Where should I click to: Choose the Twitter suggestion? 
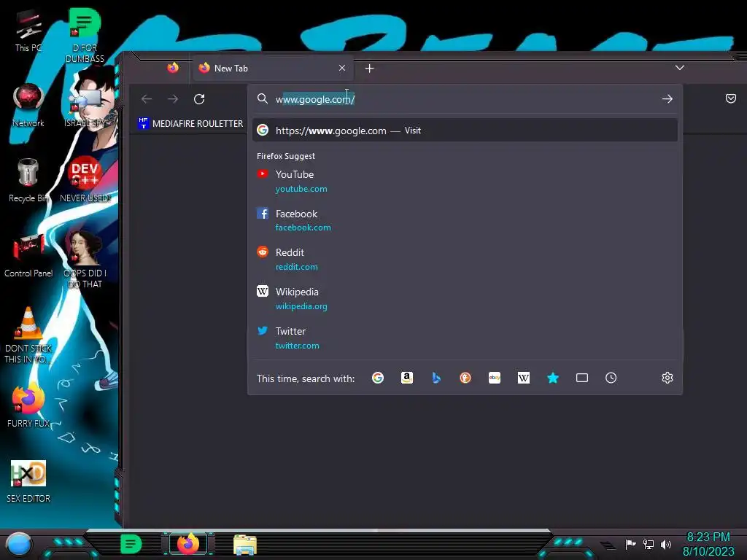point(465,338)
